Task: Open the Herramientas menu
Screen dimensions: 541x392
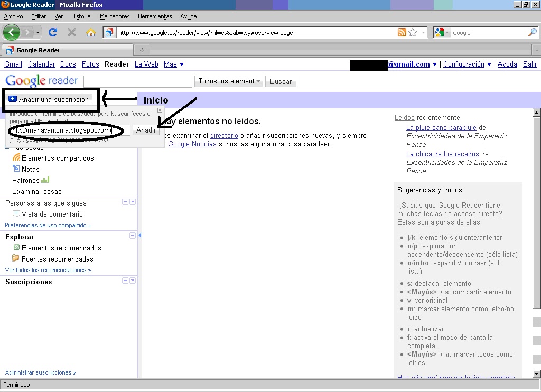Action: (x=155, y=16)
